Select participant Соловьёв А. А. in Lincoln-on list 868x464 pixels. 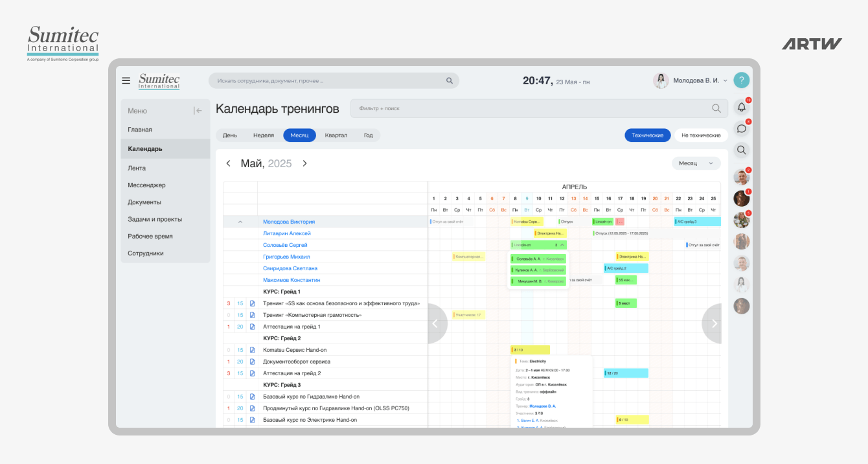click(538, 259)
